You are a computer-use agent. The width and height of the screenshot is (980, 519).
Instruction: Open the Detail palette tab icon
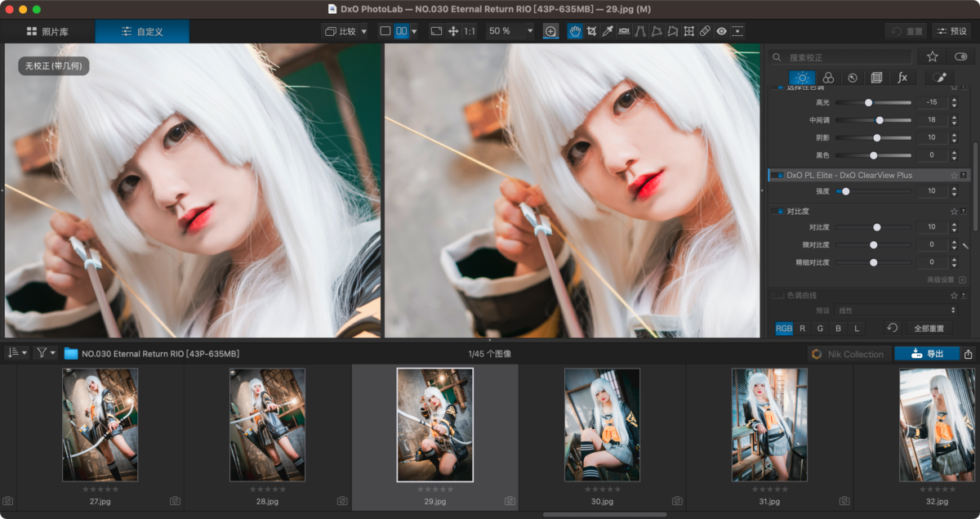(x=853, y=78)
